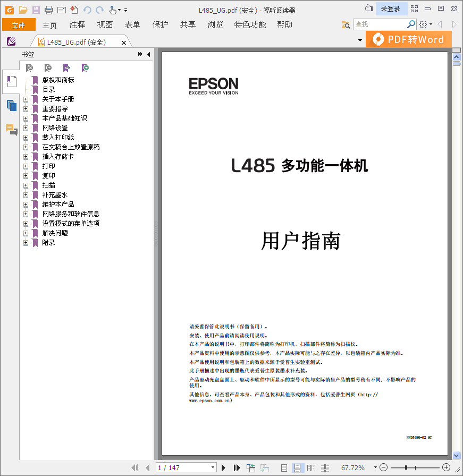Viewport: 463px width, 476px height.
Task: Open the zoom percentage dropdown arrow
Action: (x=375, y=467)
